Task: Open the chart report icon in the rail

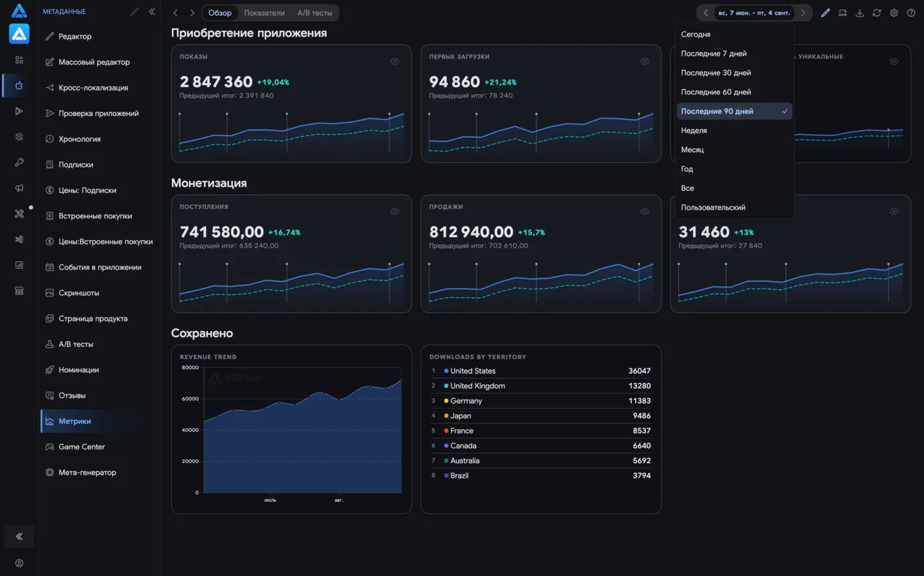Action: click(x=19, y=265)
